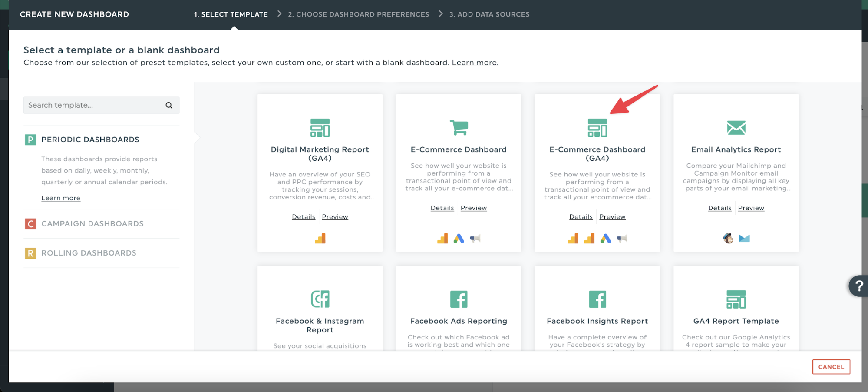Click Google Analytics icon under E-Commerce Dashboard
The width and height of the screenshot is (868, 392).
point(442,238)
